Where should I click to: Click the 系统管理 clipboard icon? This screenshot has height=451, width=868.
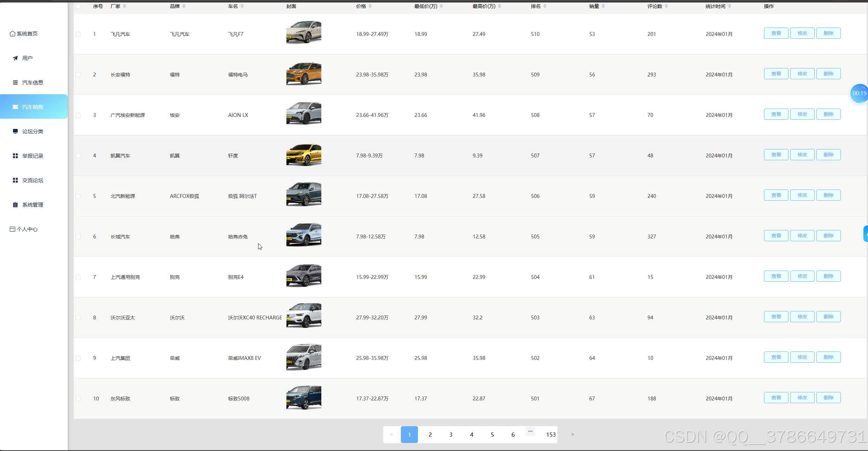pyautogui.click(x=15, y=205)
